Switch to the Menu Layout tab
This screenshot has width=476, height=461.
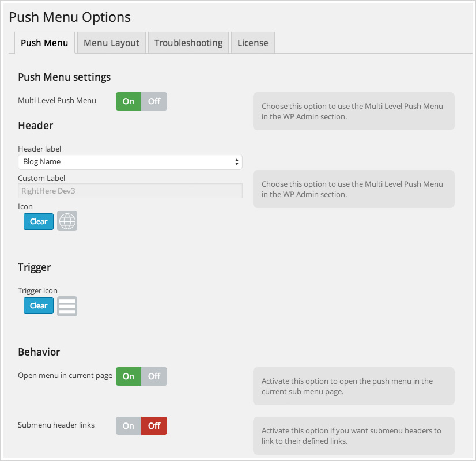coord(111,43)
